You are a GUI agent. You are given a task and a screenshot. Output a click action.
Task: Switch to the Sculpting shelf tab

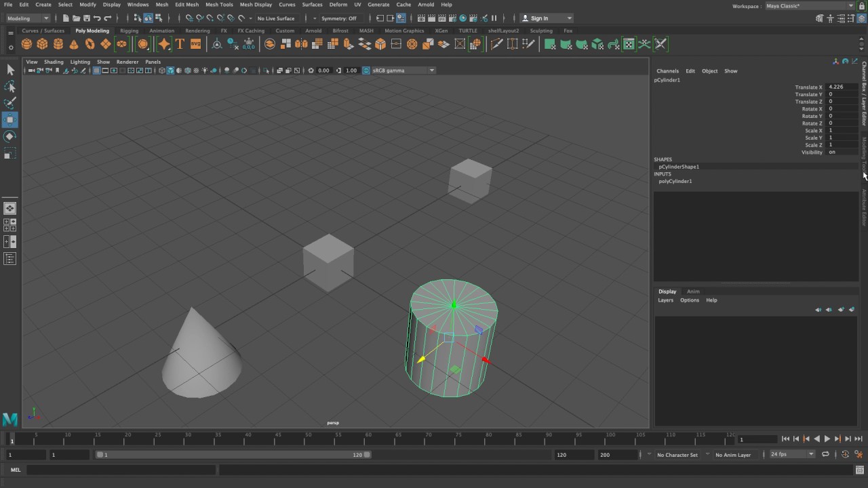coord(541,30)
